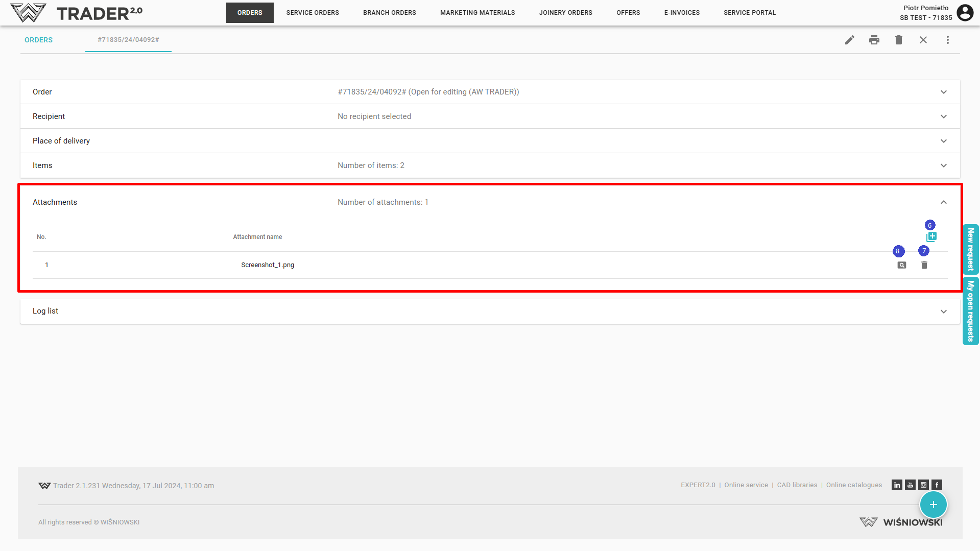Open the ORDERS list tab
The height and width of the screenshot is (551, 980).
pos(38,40)
